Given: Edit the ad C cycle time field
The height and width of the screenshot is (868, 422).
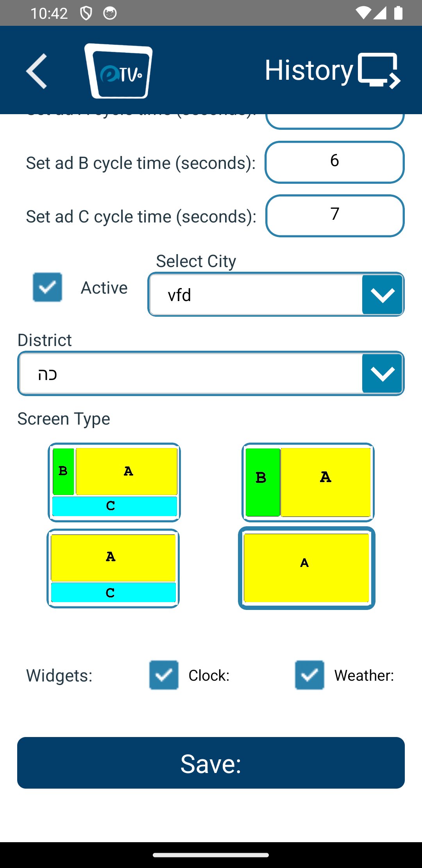Looking at the screenshot, I should click(335, 215).
